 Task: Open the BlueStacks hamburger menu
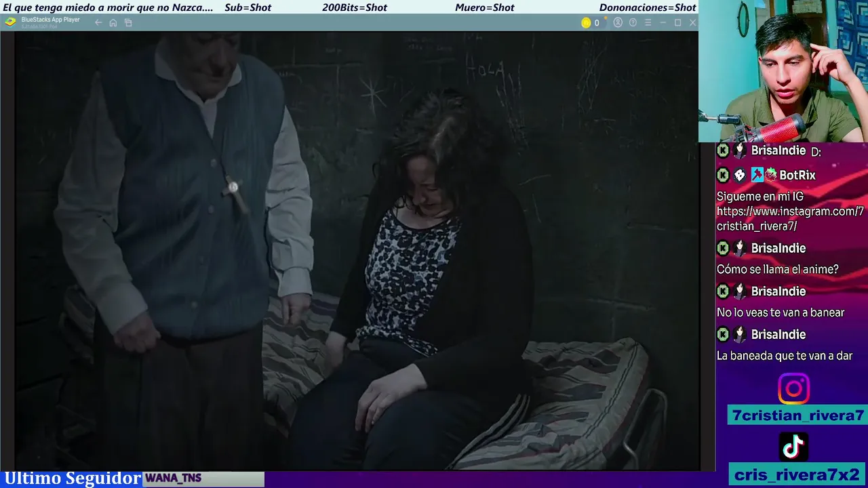(x=648, y=22)
